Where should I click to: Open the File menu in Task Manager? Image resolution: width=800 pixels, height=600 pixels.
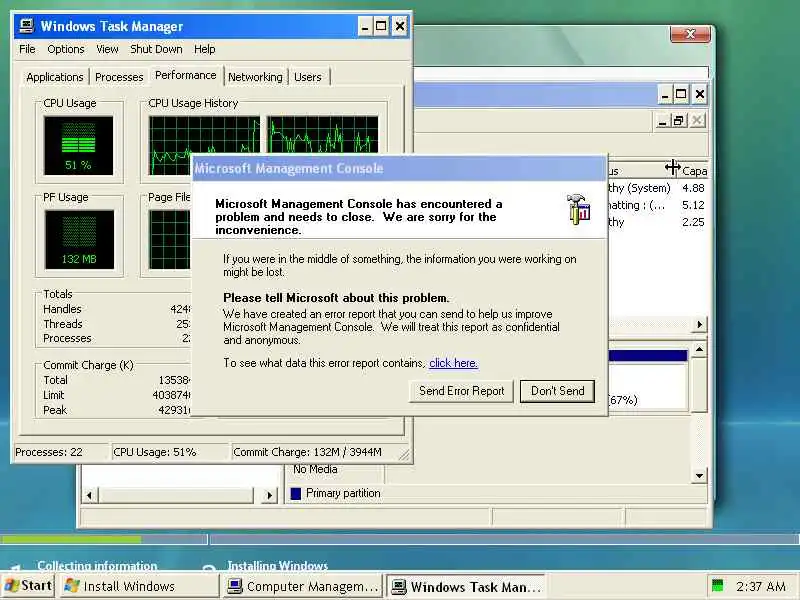(x=27, y=49)
